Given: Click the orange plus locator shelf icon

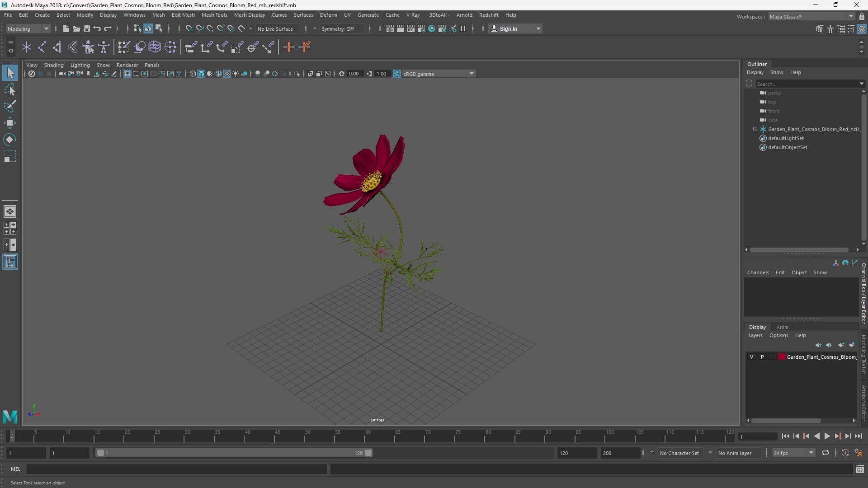Looking at the screenshot, I should pos(288,47).
